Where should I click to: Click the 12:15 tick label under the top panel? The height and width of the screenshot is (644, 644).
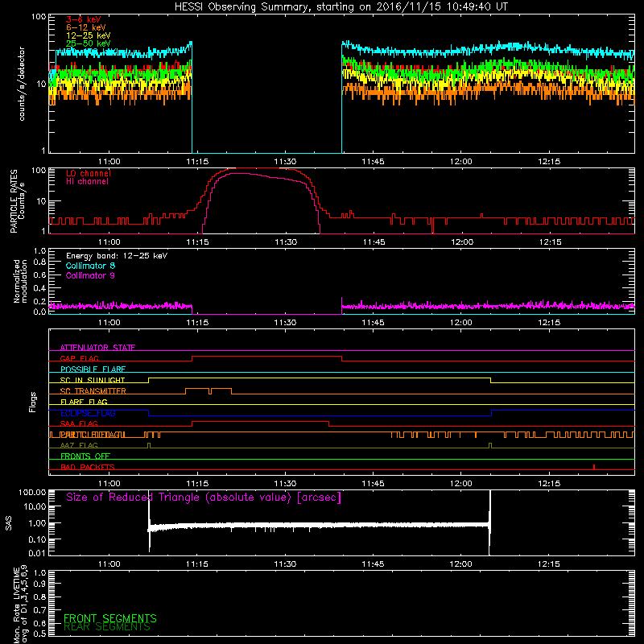[x=549, y=162]
